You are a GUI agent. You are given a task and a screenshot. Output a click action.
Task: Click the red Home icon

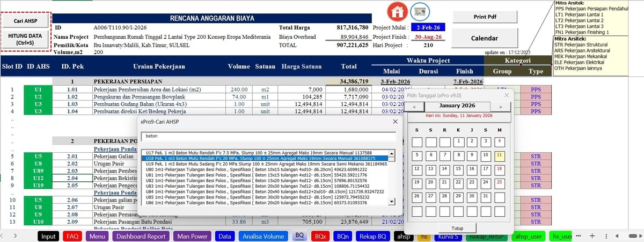pos(398,11)
